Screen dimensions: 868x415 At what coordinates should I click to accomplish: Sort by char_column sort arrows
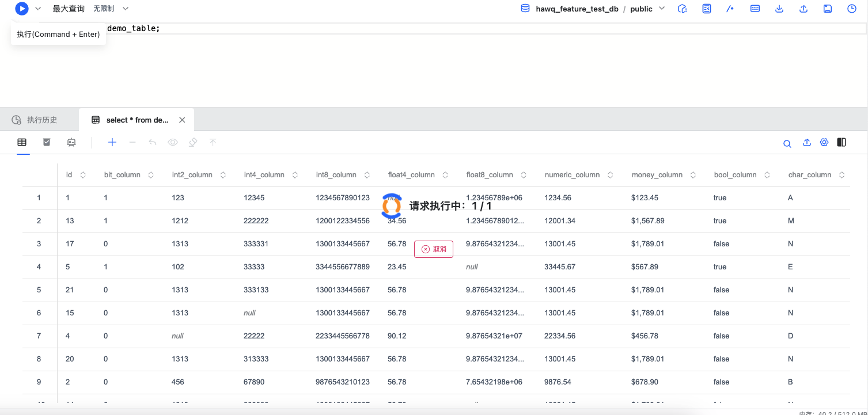point(842,175)
